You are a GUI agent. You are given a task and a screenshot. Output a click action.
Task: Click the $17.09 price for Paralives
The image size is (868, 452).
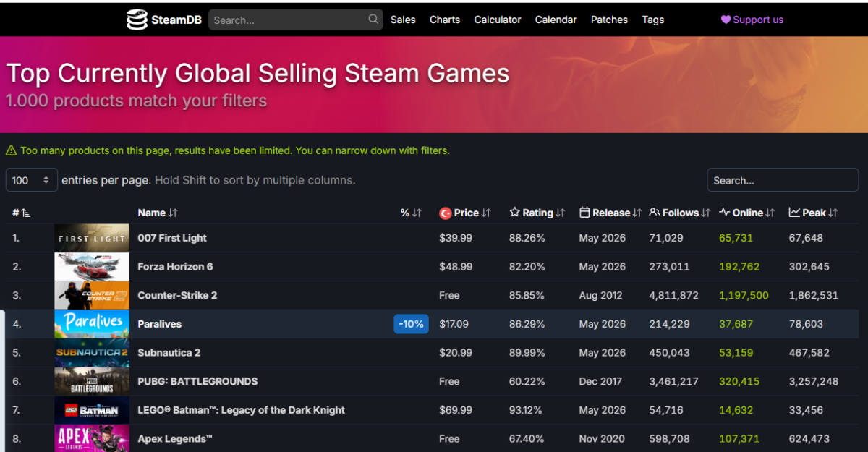(455, 324)
